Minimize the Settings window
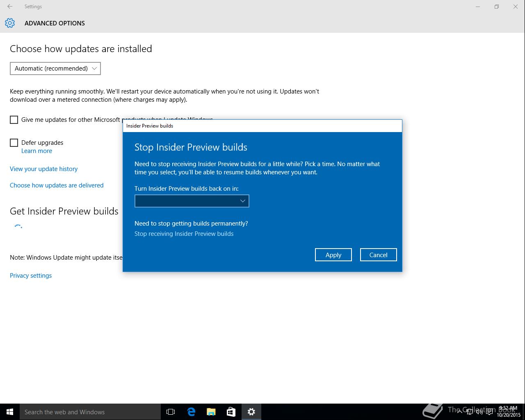 tap(478, 7)
